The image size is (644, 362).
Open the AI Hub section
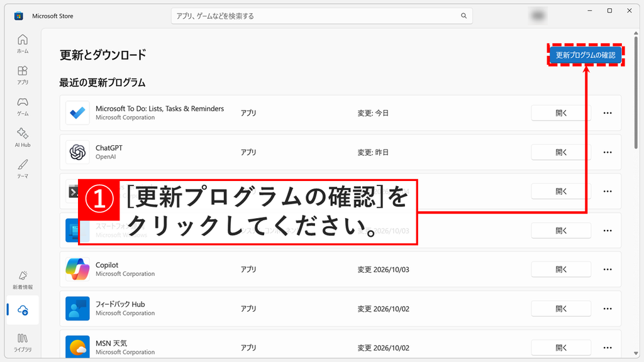coord(23,138)
